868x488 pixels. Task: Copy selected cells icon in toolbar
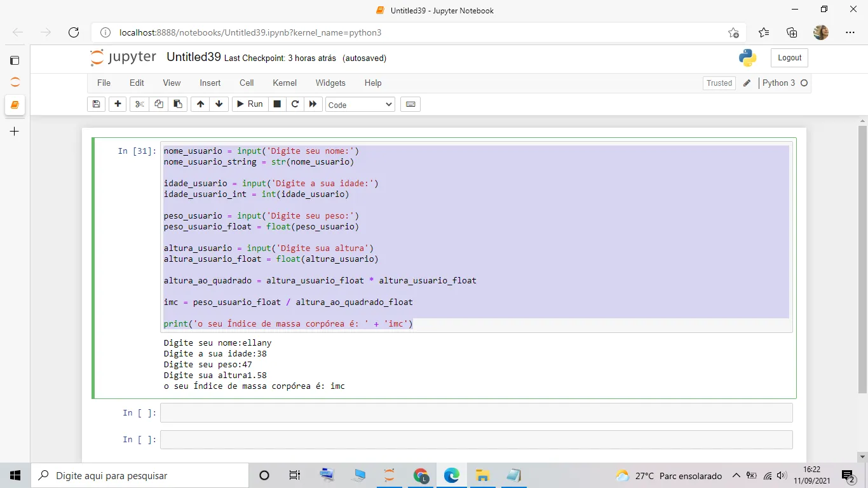tap(159, 104)
